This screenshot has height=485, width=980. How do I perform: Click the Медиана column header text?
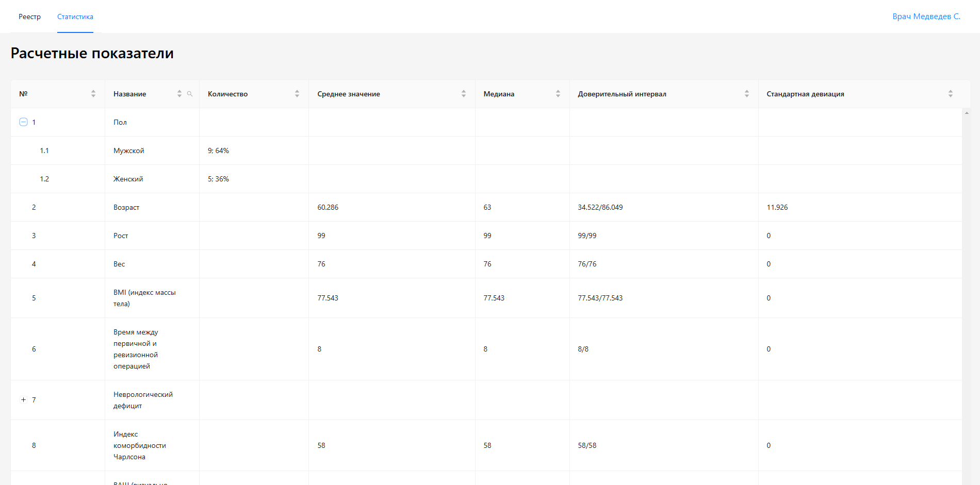pos(499,94)
